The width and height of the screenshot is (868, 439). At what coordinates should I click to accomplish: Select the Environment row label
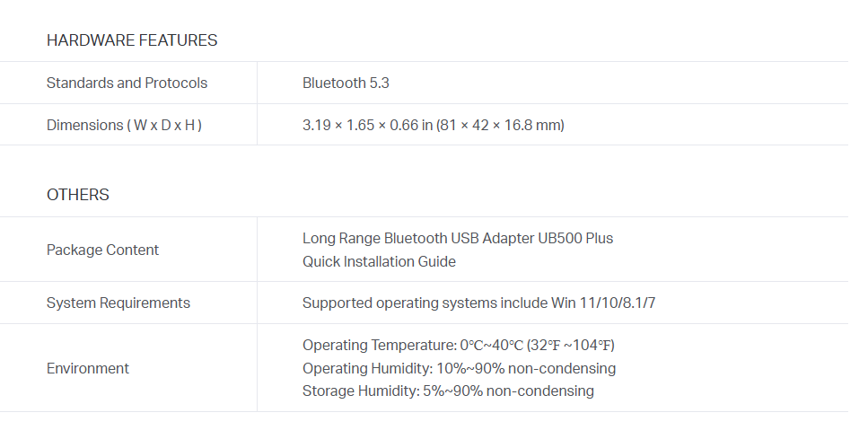[x=87, y=368]
